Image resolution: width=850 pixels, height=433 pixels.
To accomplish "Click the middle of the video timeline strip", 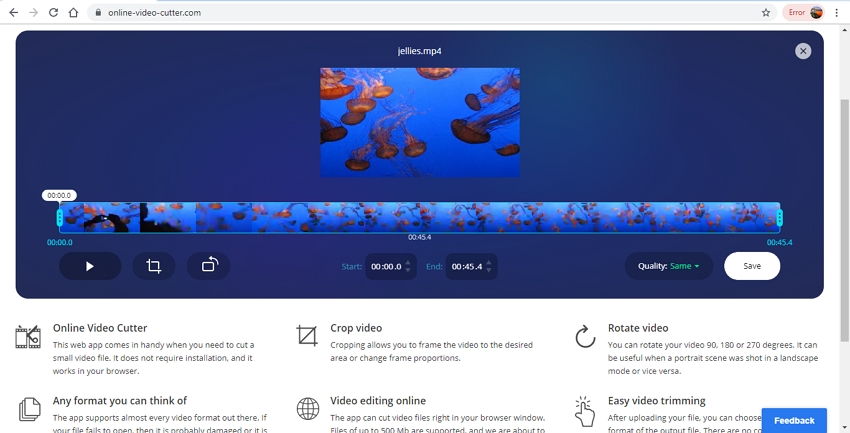I will pyautogui.click(x=420, y=217).
